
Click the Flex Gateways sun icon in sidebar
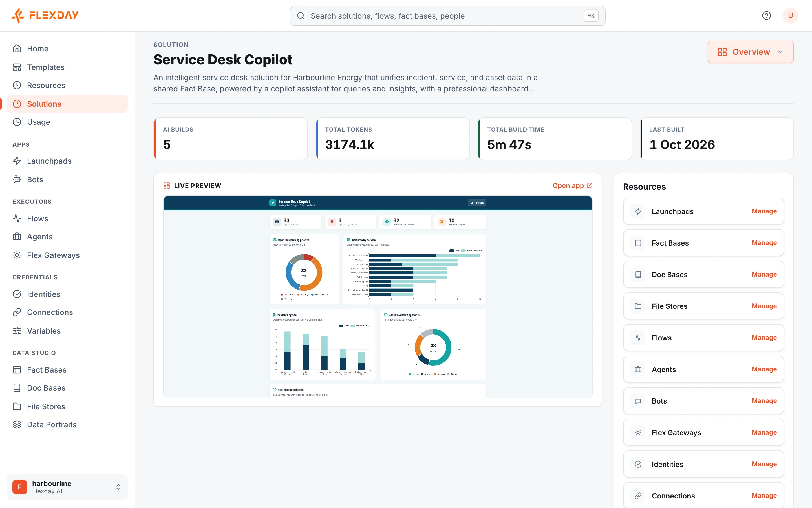17,255
